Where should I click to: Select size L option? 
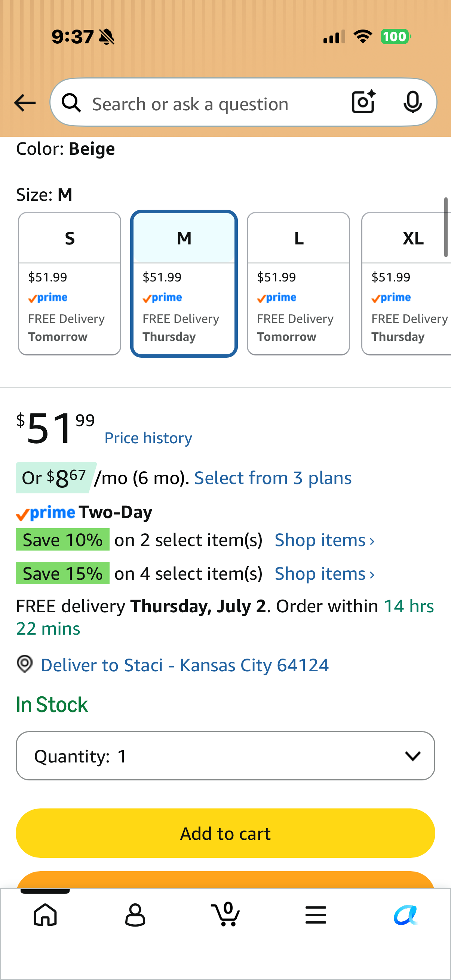click(x=298, y=284)
